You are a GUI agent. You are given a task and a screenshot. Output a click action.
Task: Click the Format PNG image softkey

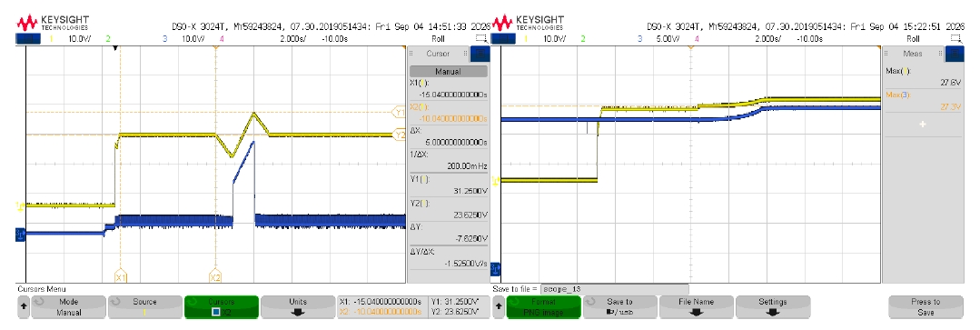pos(544,307)
